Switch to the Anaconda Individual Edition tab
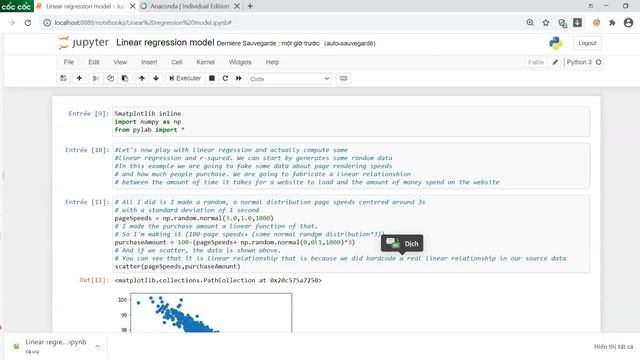This screenshot has height=360, width=640. (190, 6)
